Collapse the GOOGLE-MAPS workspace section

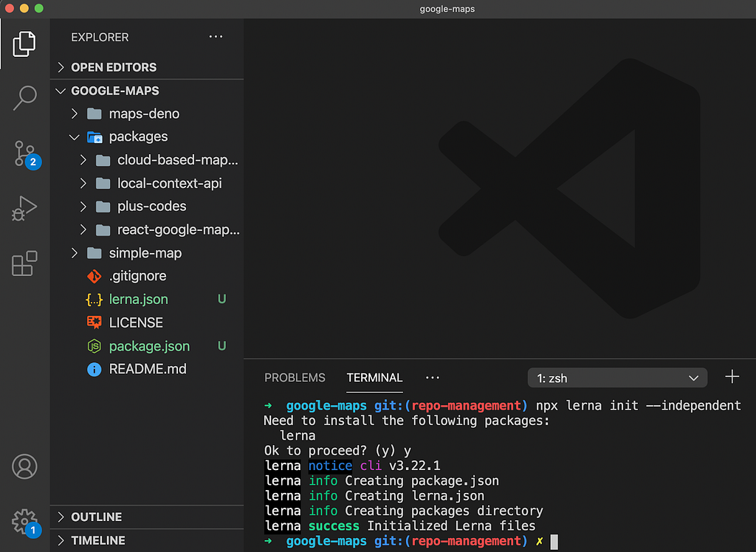[61, 91]
